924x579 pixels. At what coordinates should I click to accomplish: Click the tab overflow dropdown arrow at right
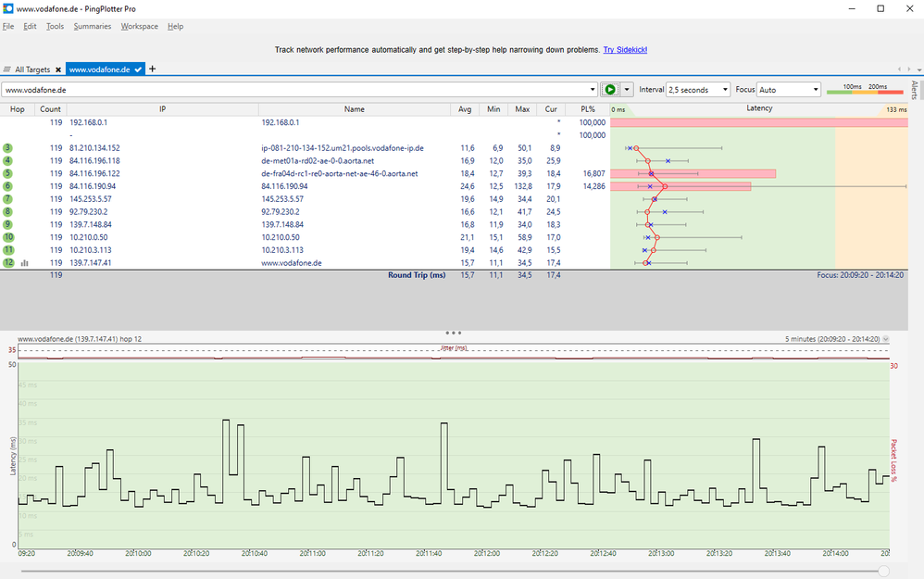point(919,69)
